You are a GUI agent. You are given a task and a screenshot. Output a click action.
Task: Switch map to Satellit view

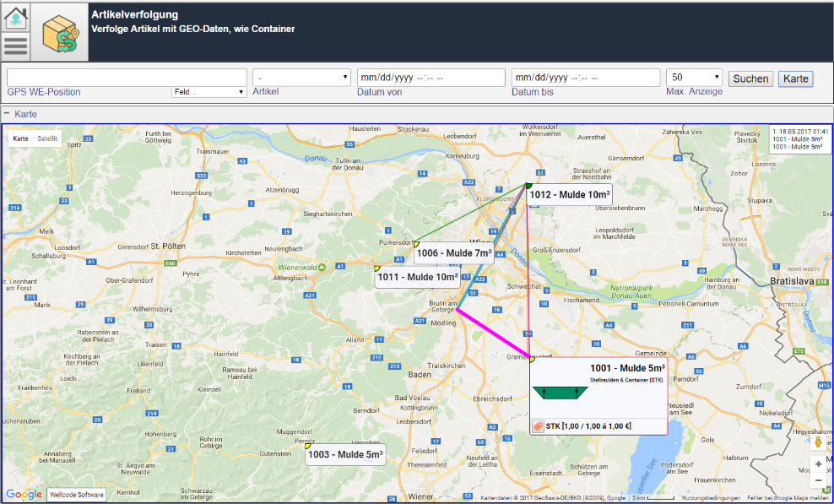pos(47,138)
